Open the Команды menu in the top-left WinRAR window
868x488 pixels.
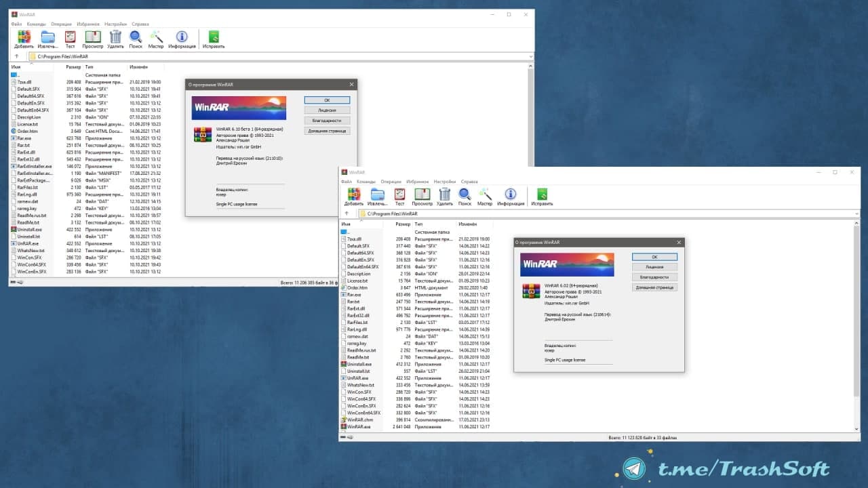point(37,24)
